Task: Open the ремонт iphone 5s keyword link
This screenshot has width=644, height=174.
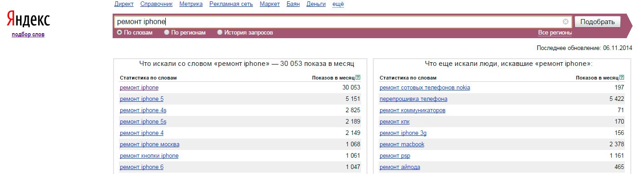Action: [143, 122]
